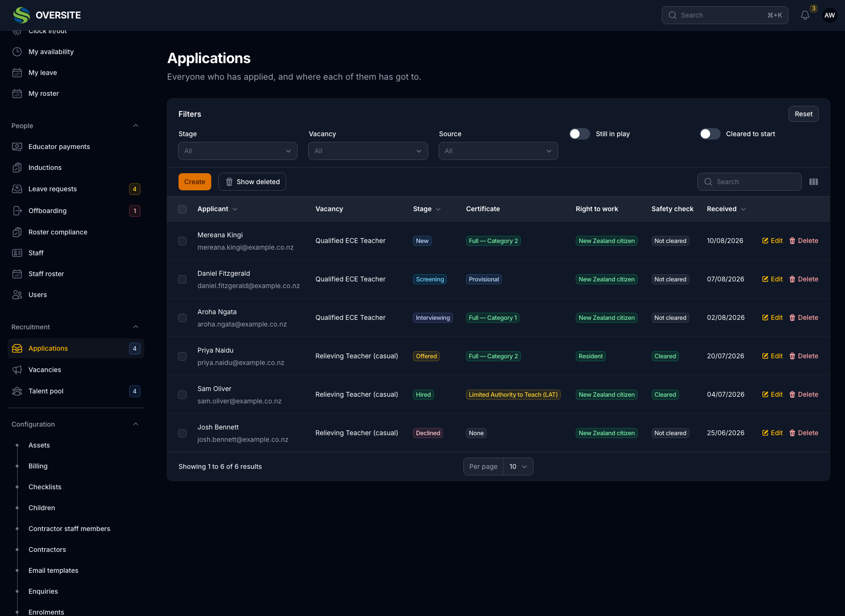Screen dimensions: 845x616
Task: Delete Priya Naidu's application
Action: coord(804,356)
